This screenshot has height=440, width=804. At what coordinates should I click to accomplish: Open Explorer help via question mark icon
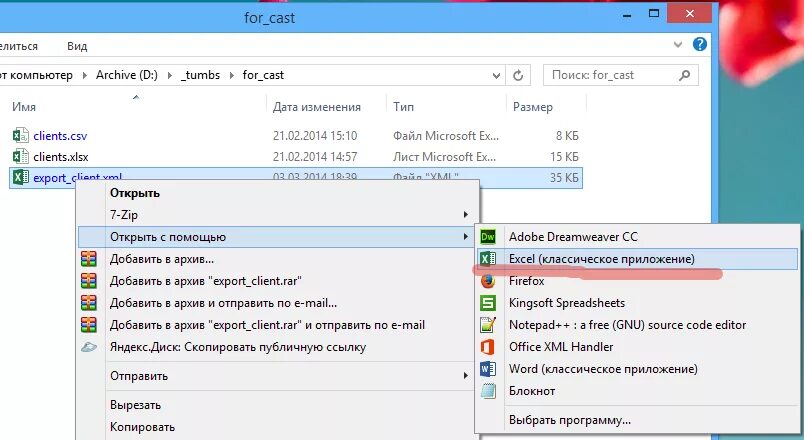pyautogui.click(x=699, y=45)
